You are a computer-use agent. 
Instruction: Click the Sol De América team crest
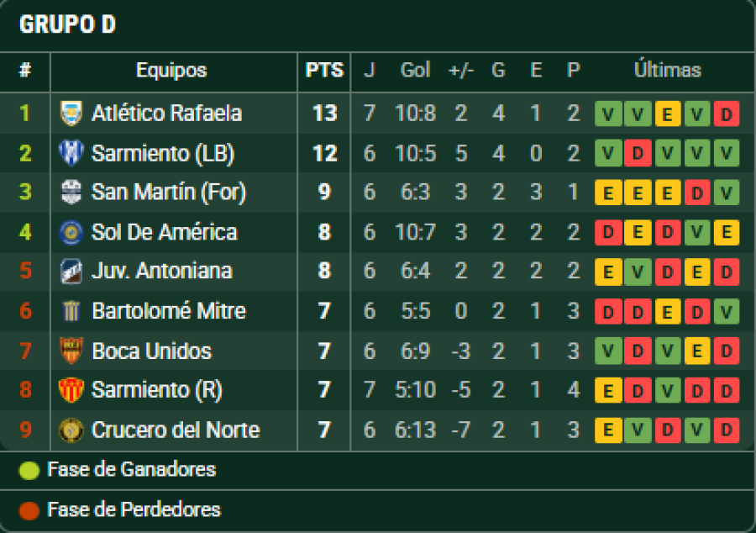click(x=71, y=232)
